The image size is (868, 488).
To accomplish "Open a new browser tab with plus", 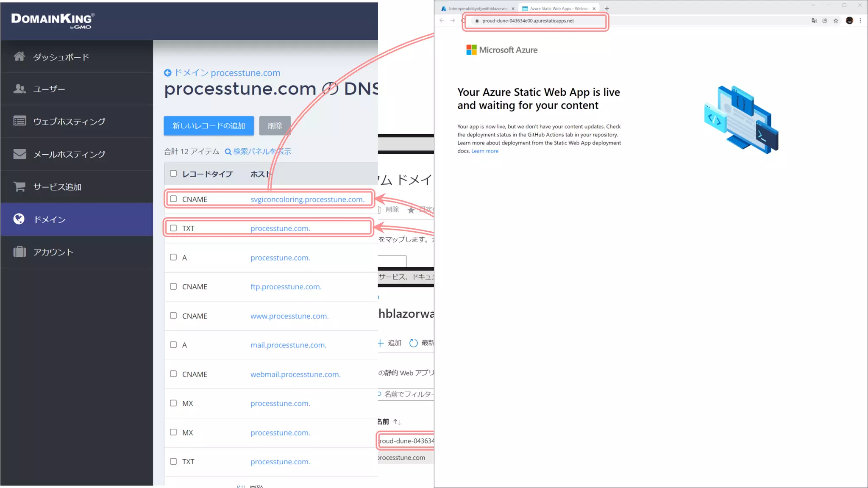I will tap(607, 8).
